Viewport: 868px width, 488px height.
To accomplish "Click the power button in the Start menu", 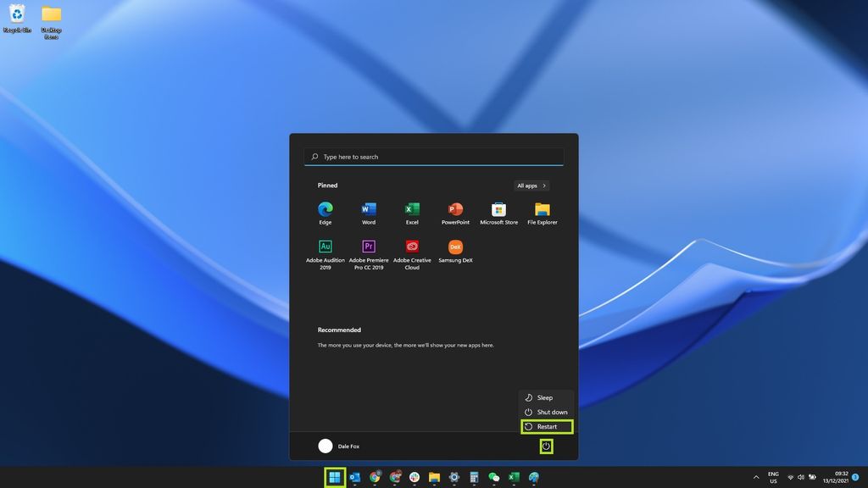I will (x=546, y=446).
